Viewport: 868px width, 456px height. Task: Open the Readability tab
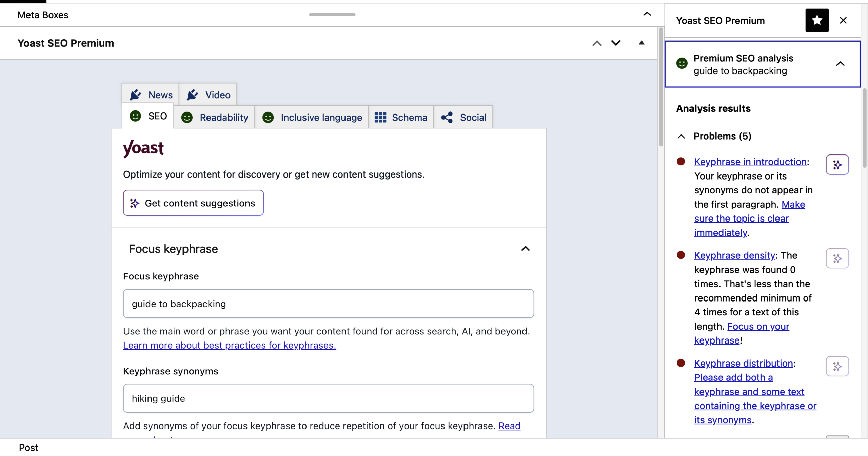(215, 117)
